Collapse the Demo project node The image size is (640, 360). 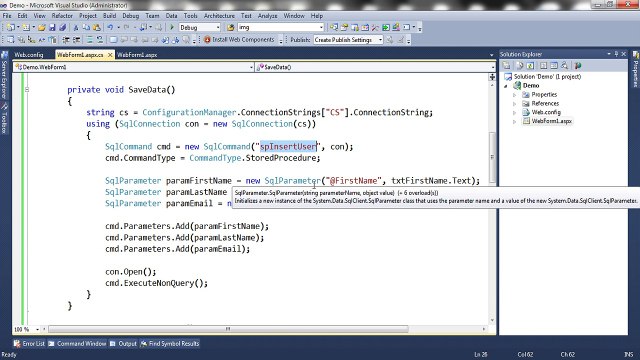pos(506,86)
